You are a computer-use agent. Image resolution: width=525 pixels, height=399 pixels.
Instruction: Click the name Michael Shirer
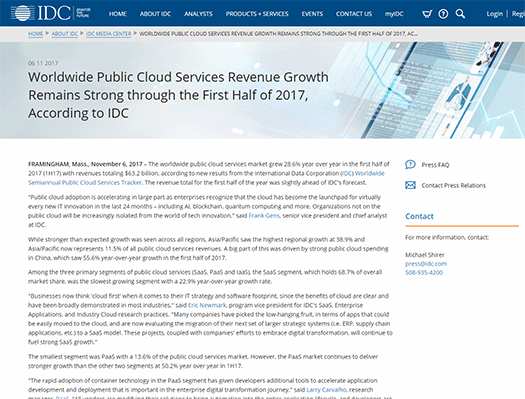pyautogui.click(x=425, y=255)
